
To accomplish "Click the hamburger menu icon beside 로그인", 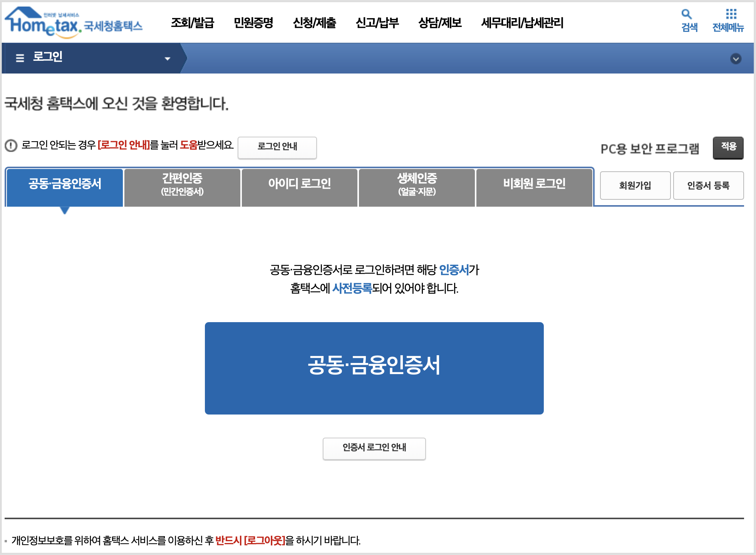I will (x=20, y=58).
